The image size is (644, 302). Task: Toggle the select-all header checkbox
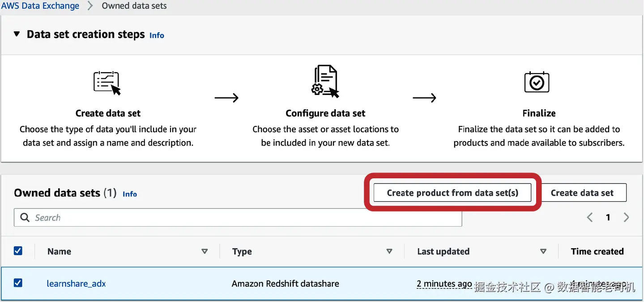tap(18, 251)
